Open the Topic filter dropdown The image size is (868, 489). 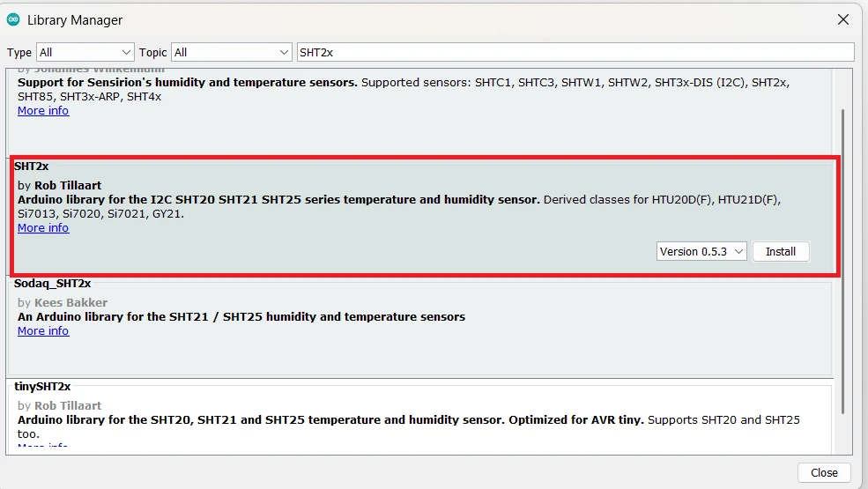click(231, 52)
